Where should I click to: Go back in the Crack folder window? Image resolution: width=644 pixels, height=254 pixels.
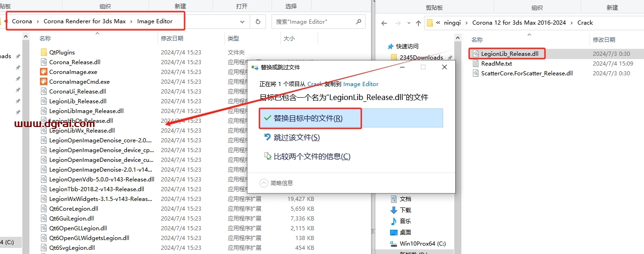click(x=384, y=23)
